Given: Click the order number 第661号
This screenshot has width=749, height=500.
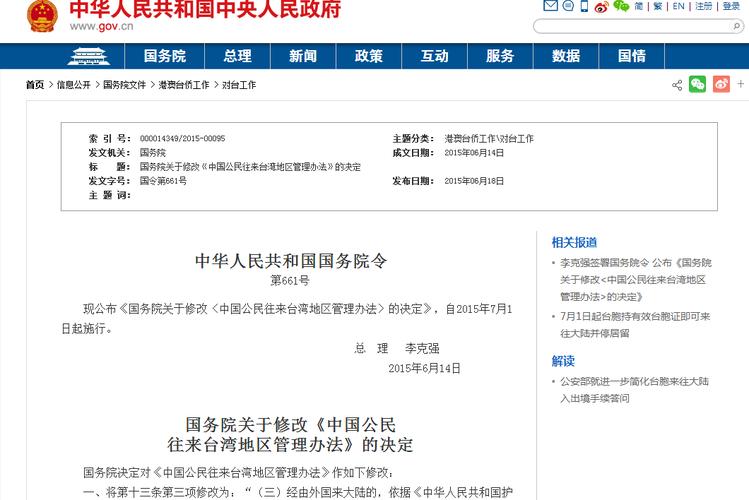Looking at the screenshot, I should (289, 281).
